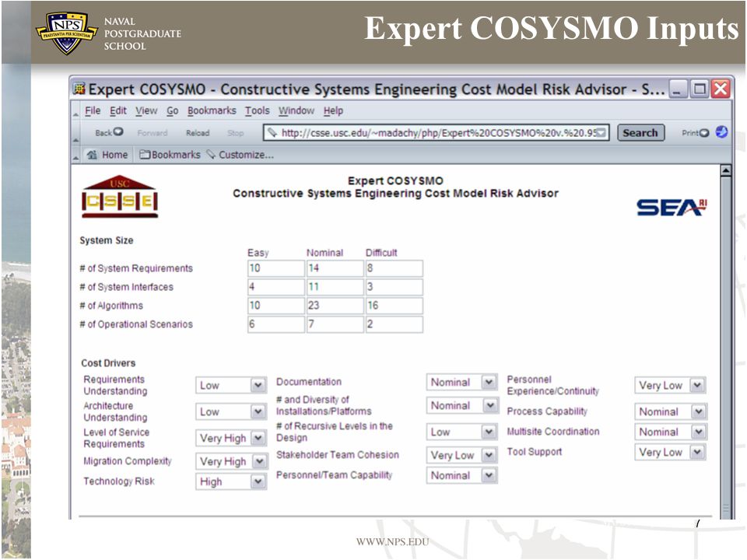Click Easy System Interfaces field
This screenshot has height=560, width=747.
point(275,287)
